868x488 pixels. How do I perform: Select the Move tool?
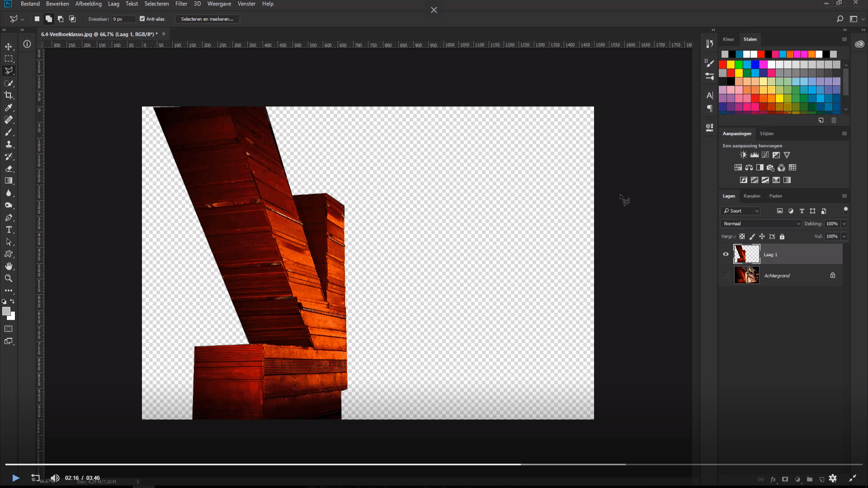pyautogui.click(x=9, y=46)
